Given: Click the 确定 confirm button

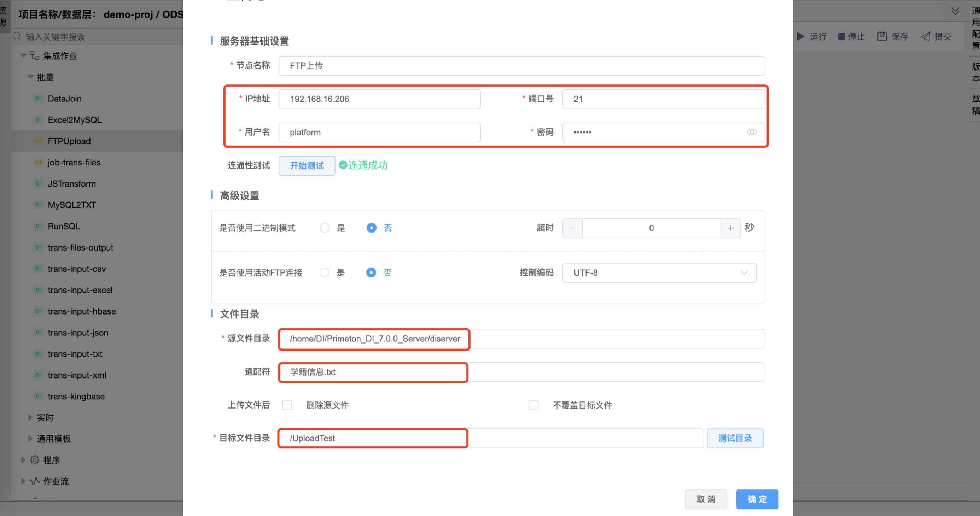Looking at the screenshot, I should click(x=757, y=499).
